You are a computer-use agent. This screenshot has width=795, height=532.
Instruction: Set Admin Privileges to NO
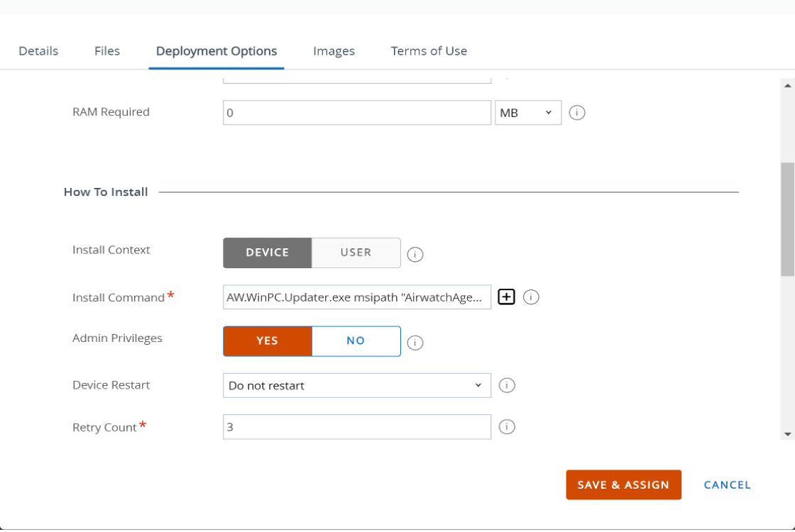(356, 341)
